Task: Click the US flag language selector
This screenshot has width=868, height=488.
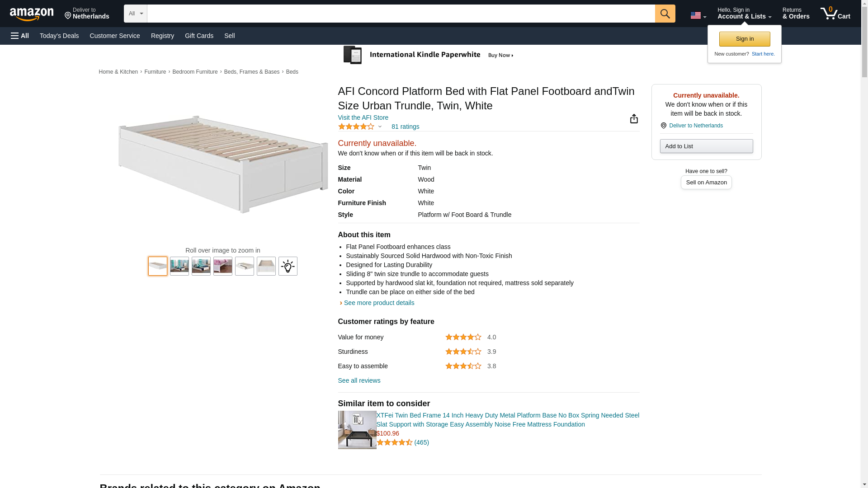Action: pos(698,15)
